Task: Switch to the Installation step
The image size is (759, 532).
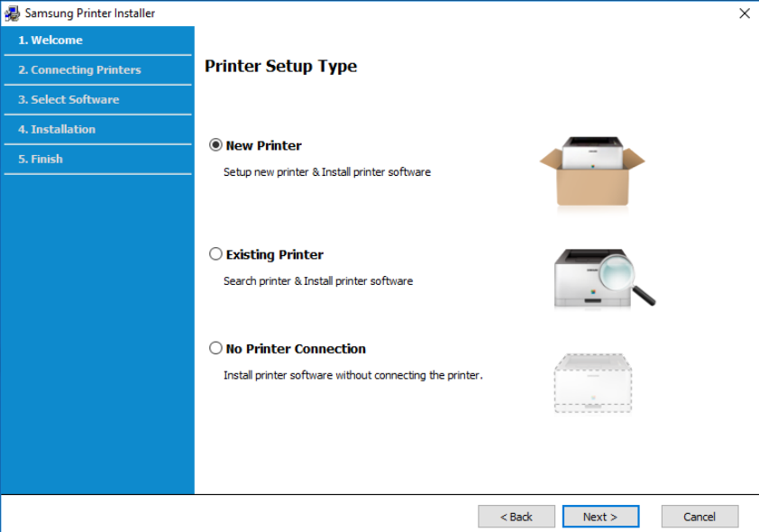Action: click(57, 130)
